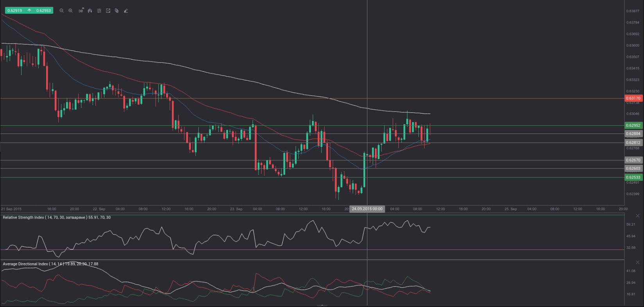Click the 0.62884 gray price tag
The width and height of the screenshot is (644, 307).
point(633,134)
